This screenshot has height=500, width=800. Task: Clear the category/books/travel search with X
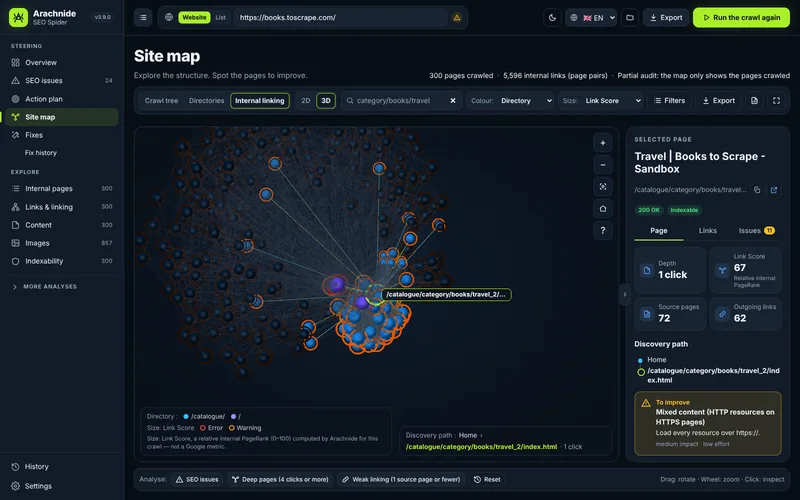pyautogui.click(x=453, y=101)
